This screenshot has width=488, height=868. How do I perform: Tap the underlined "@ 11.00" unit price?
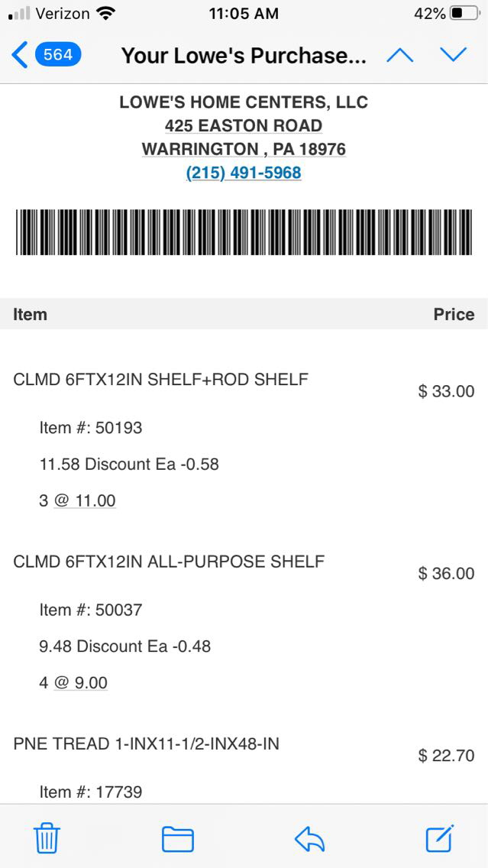coord(85,501)
